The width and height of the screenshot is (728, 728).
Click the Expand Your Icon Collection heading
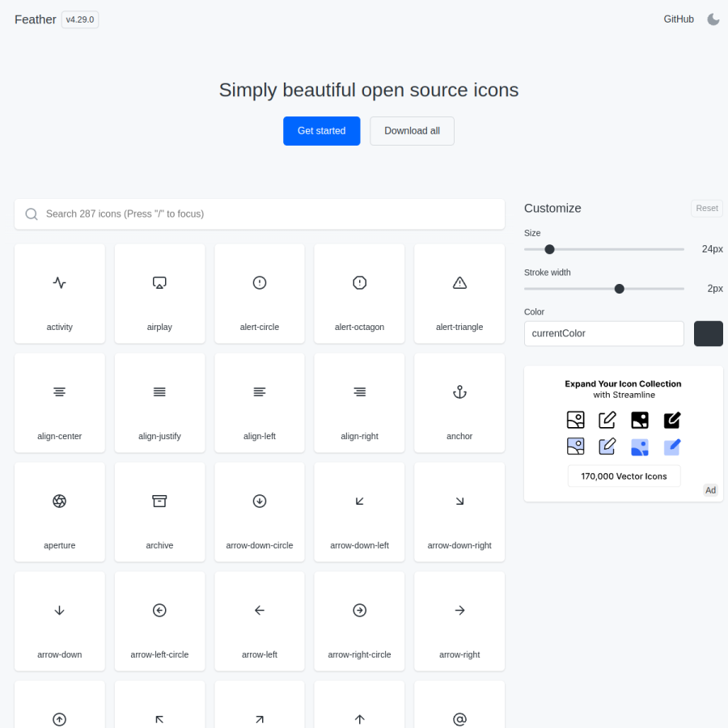click(x=623, y=384)
